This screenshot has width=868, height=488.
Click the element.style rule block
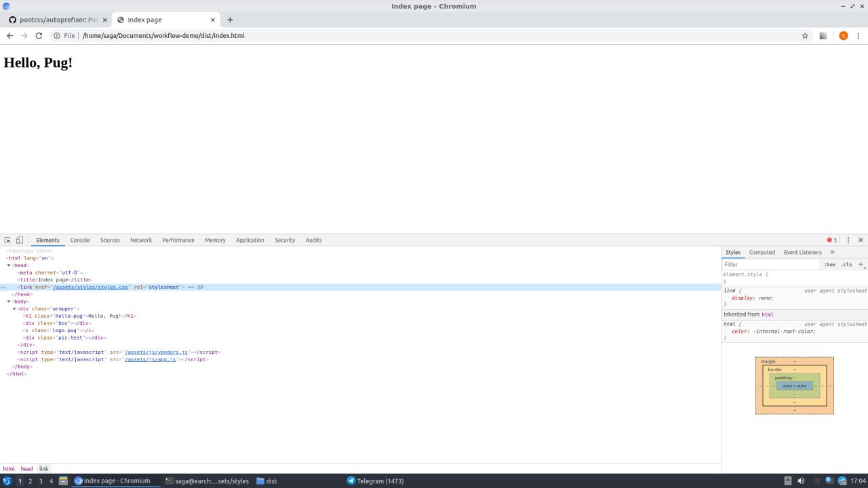(795, 278)
